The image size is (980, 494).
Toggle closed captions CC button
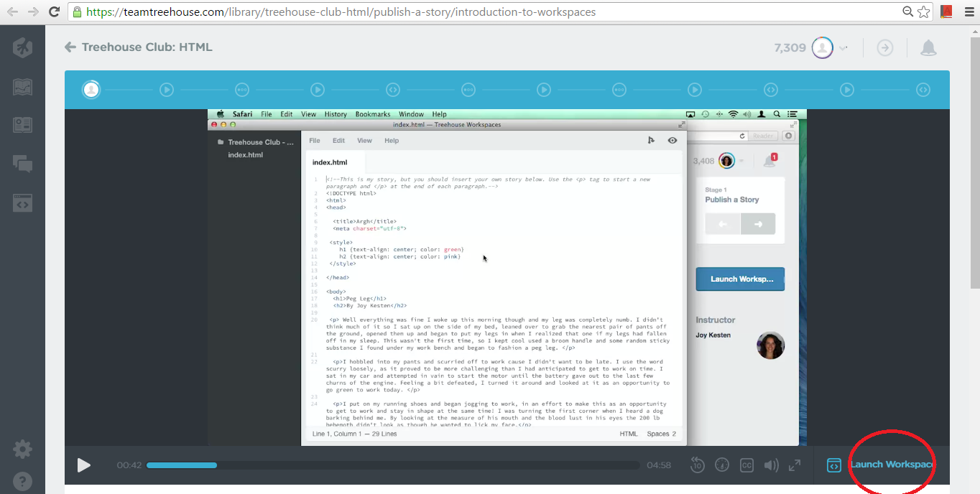point(746,465)
